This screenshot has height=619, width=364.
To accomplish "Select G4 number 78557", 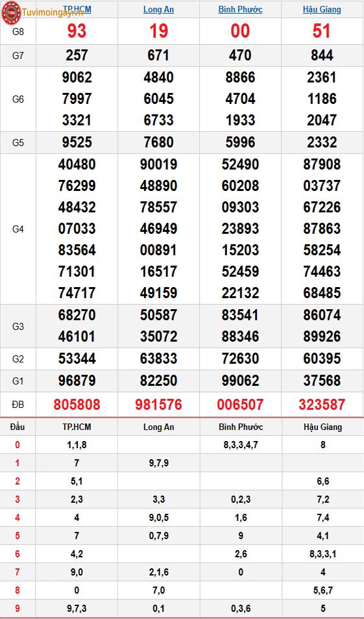I will 158,207.
